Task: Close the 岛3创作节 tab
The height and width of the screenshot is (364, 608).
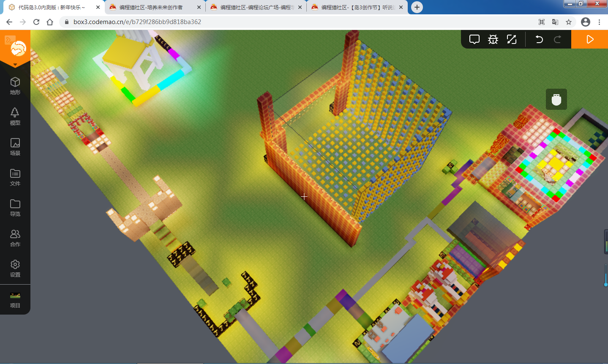Action: (401, 7)
